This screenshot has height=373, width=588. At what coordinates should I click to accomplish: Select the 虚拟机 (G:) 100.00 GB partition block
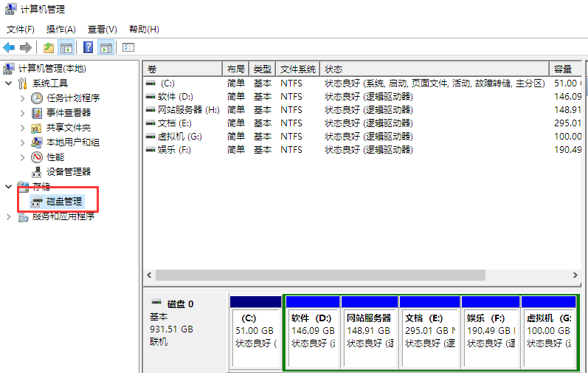[x=549, y=332]
